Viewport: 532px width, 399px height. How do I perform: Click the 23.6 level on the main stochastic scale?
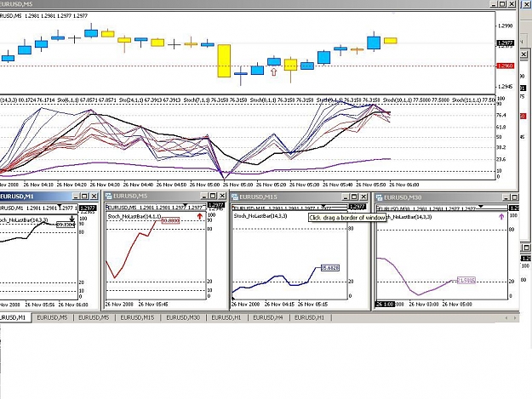[501, 159]
